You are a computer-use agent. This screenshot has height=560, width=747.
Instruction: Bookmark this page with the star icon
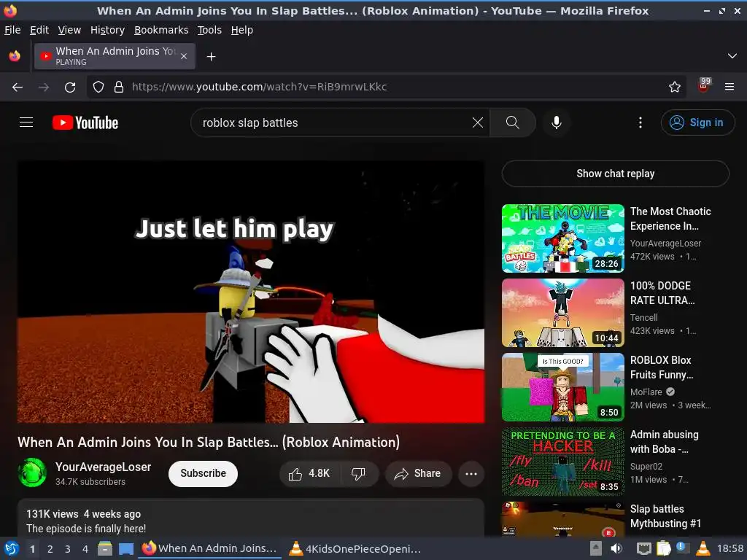[675, 87]
